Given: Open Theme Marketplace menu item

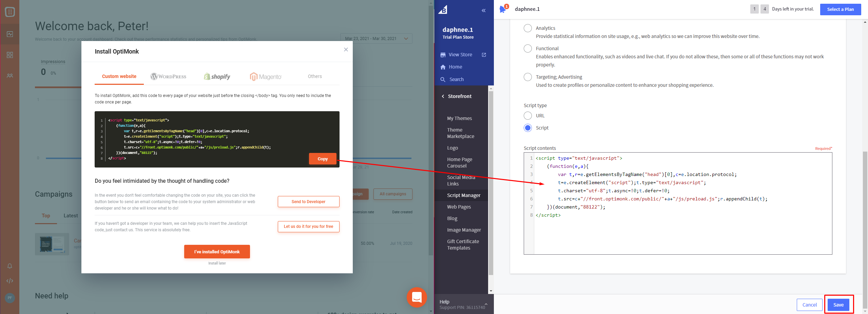Looking at the screenshot, I should pos(461,133).
